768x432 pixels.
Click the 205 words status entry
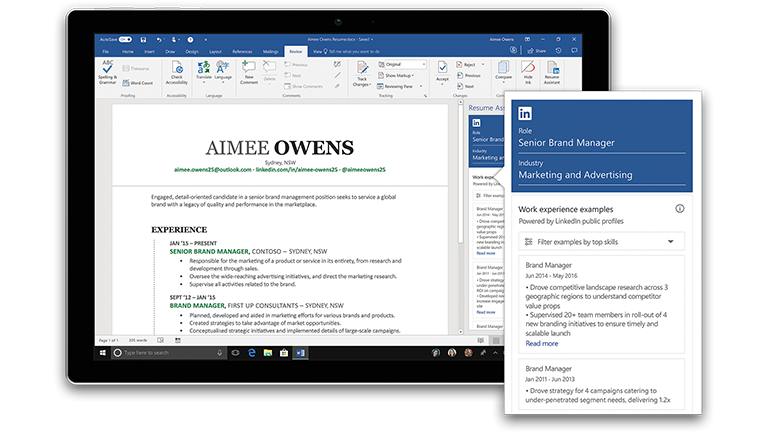(x=138, y=340)
